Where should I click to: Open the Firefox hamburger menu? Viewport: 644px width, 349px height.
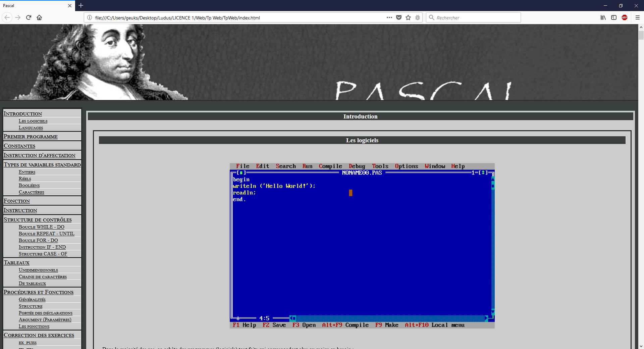point(638,17)
